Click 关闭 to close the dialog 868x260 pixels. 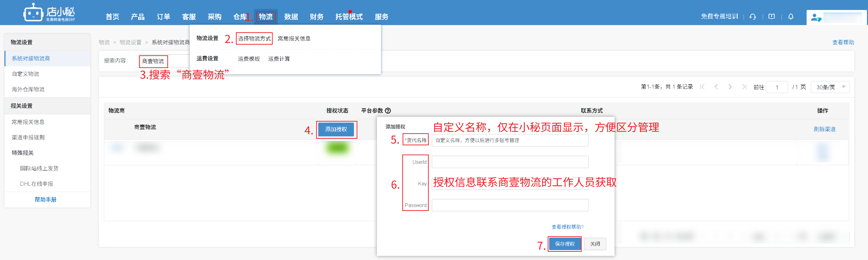[x=595, y=244]
